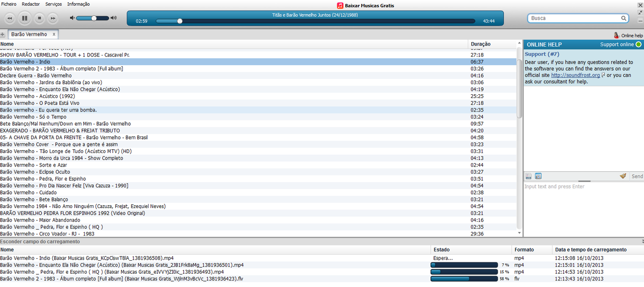The height and width of the screenshot is (287, 644).
Task: Open the Informação menu
Action: [78, 4]
